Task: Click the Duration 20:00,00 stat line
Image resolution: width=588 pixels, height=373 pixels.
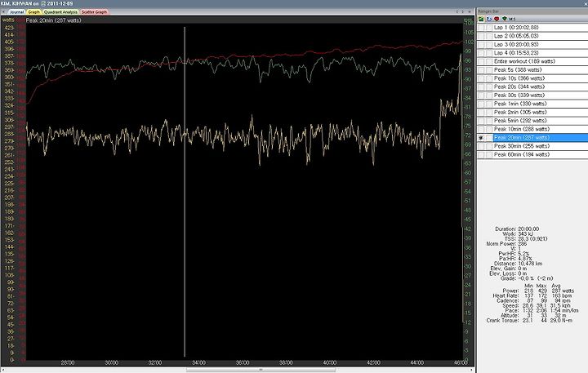Action: click(x=517, y=229)
